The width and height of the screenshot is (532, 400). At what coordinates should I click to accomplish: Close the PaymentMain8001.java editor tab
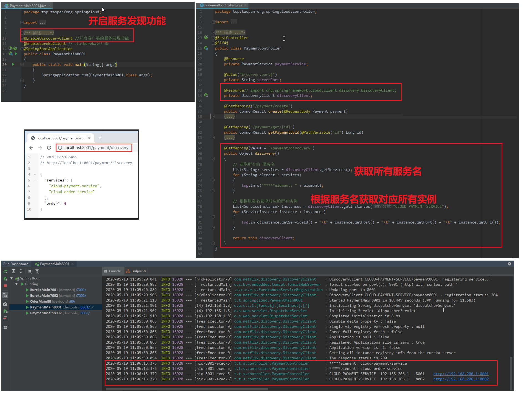[x=50, y=6]
